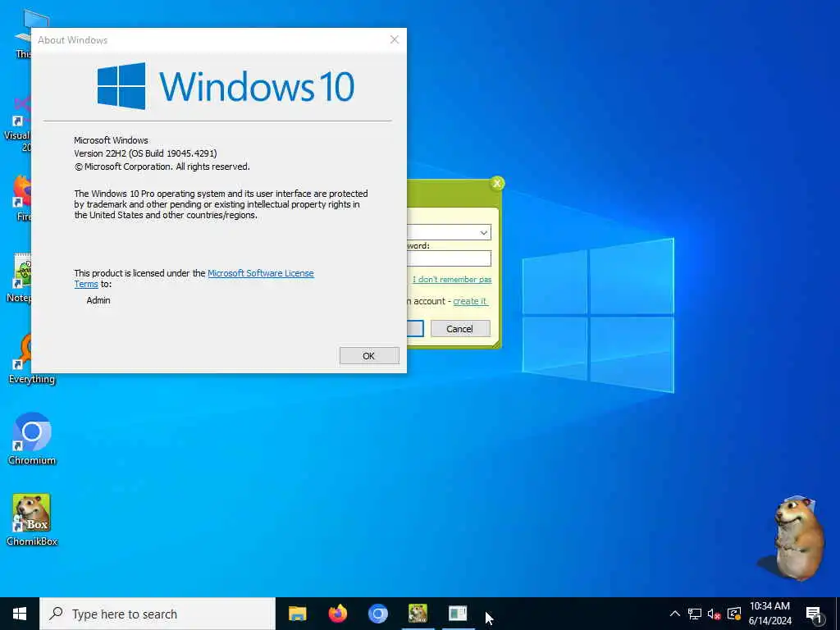The width and height of the screenshot is (840, 630).
Task: Open the ChomikBox desktop shortcut
Action: (32, 519)
